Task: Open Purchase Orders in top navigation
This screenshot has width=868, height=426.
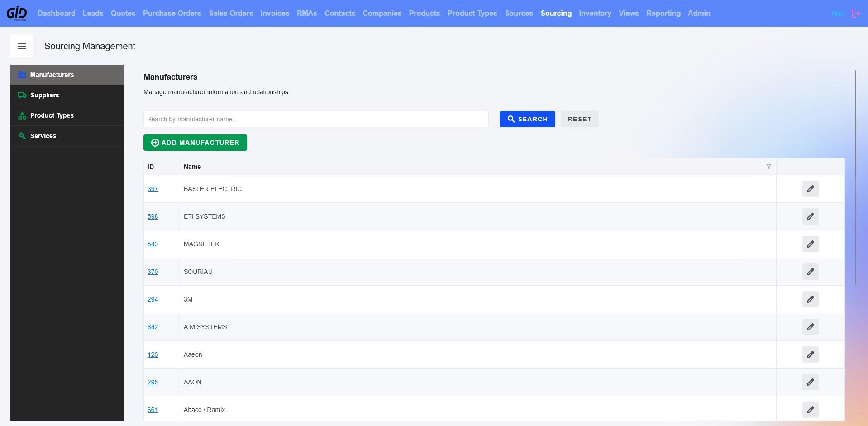Action: [x=172, y=13]
